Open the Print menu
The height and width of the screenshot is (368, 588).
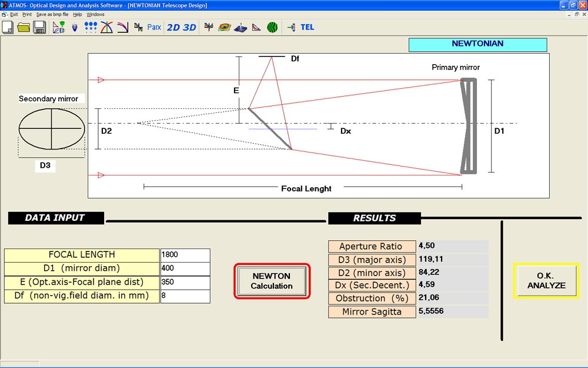coord(27,15)
